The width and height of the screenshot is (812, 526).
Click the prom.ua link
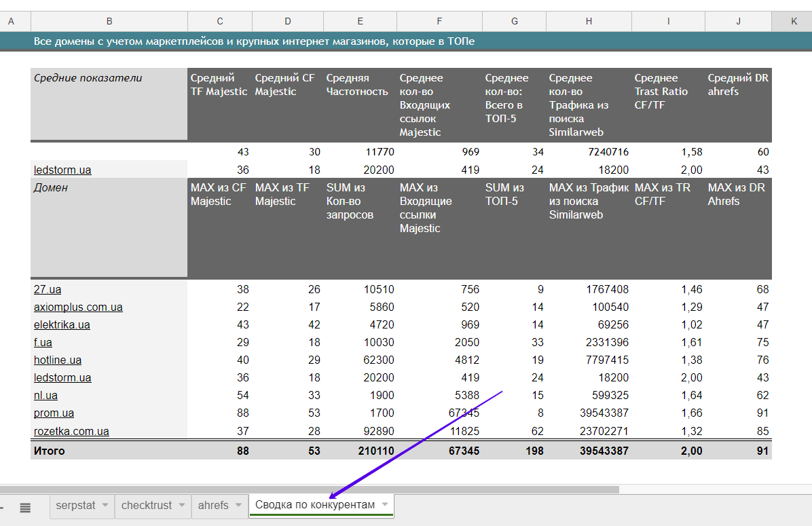[54, 413]
